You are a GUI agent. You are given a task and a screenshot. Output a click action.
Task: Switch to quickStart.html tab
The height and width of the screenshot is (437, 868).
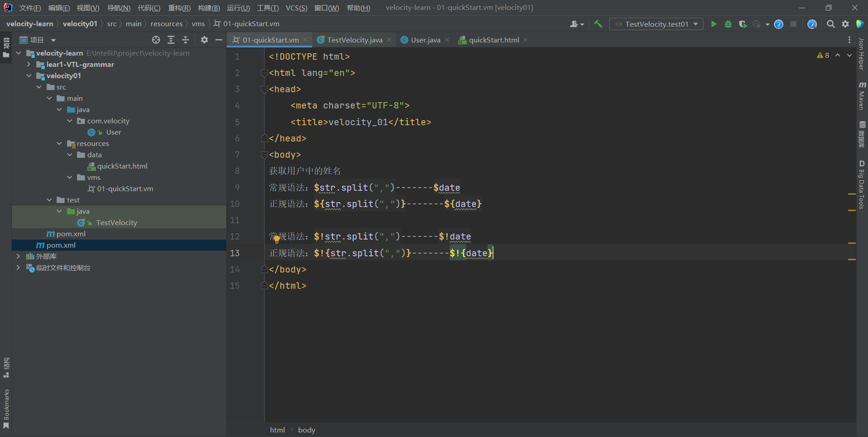(x=493, y=40)
